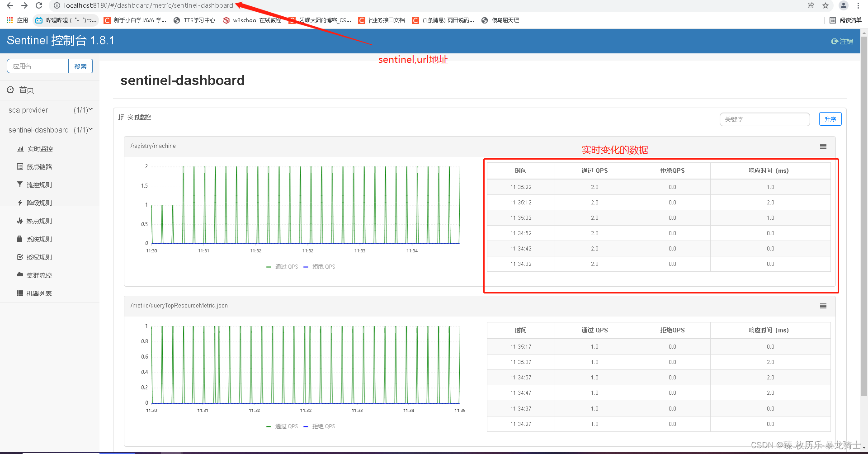This screenshot has height=454, width=868.
Task: Open the queryTopResourceMetric.json panel hamburger menu
Action: [x=823, y=306]
